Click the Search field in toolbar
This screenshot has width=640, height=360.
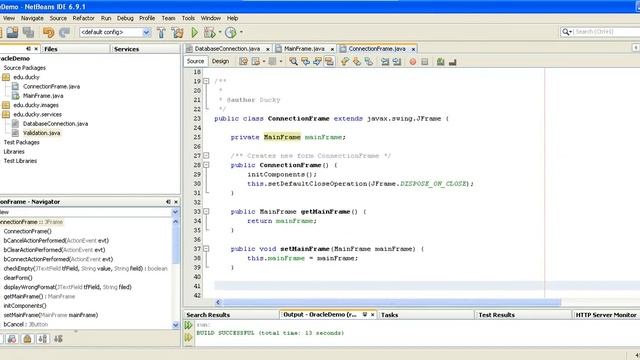pyautogui.click(x=606, y=32)
